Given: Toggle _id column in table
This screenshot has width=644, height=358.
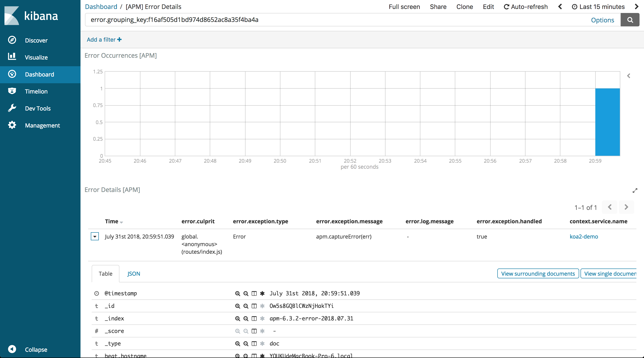Looking at the screenshot, I should click(254, 306).
